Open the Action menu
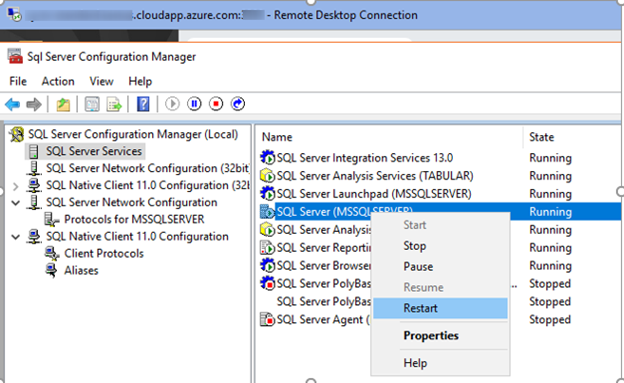The height and width of the screenshot is (383, 624). pyautogui.click(x=58, y=81)
